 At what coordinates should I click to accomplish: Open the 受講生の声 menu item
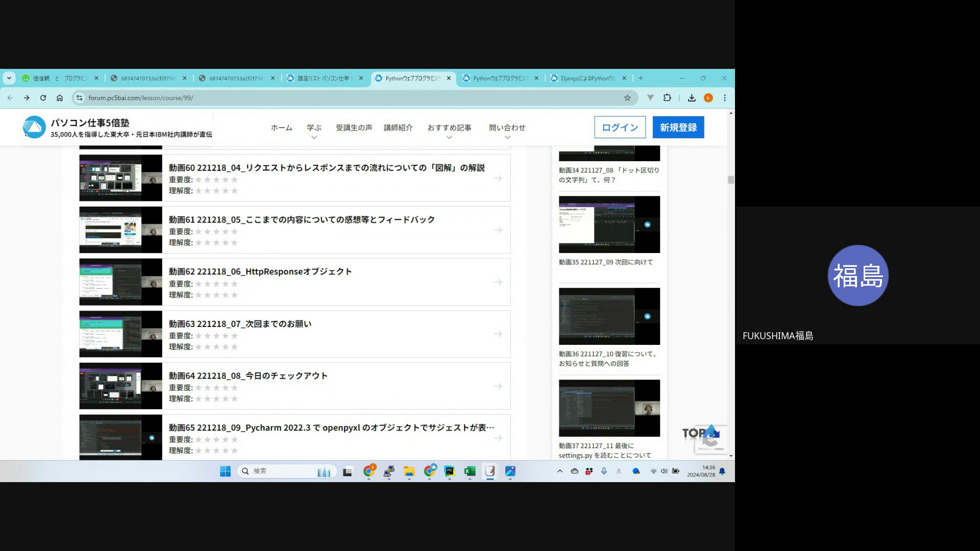pos(354,128)
